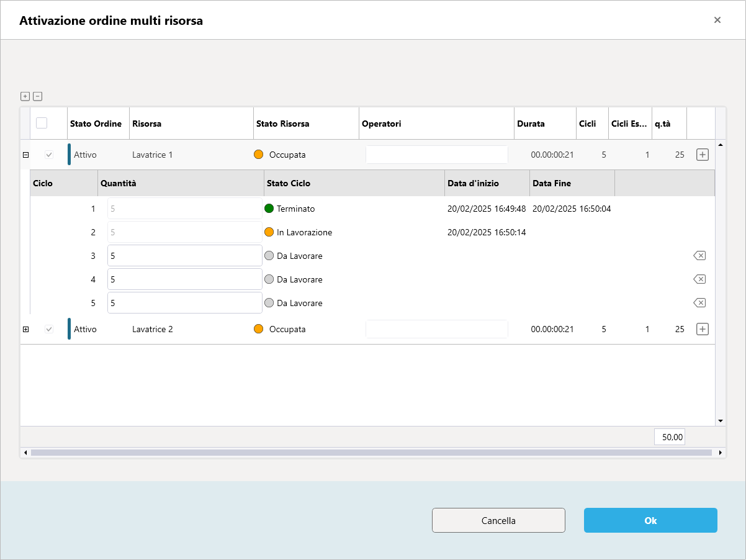Viewport: 746px width, 560px height.
Task: Click the expand-all plus icon above the table
Action: click(x=25, y=96)
